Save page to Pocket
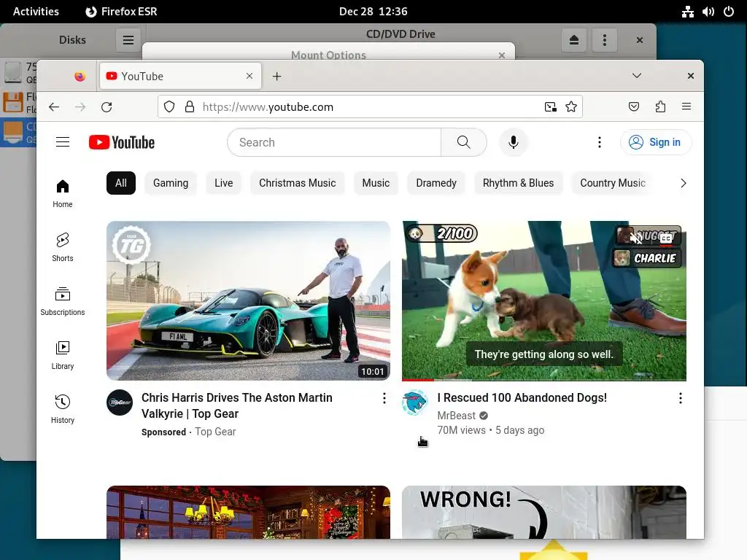The width and height of the screenshot is (747, 560). [x=634, y=106]
